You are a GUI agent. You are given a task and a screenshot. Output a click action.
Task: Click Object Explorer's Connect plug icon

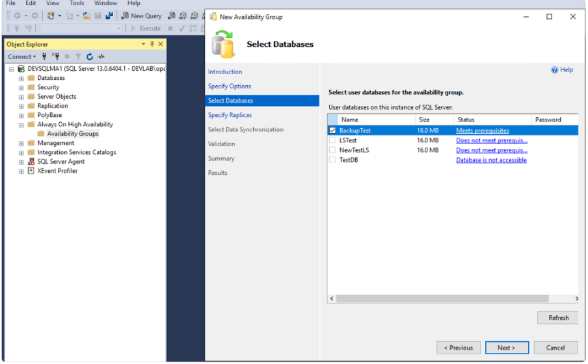[x=44, y=57]
